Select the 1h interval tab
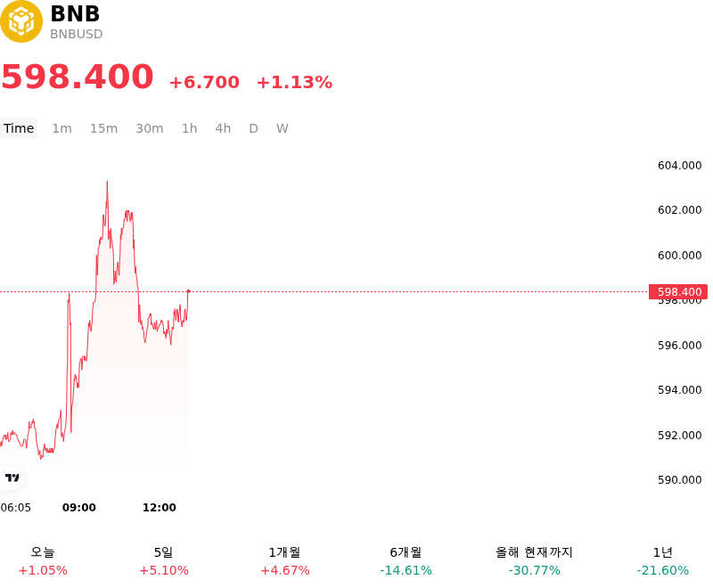 tap(190, 128)
